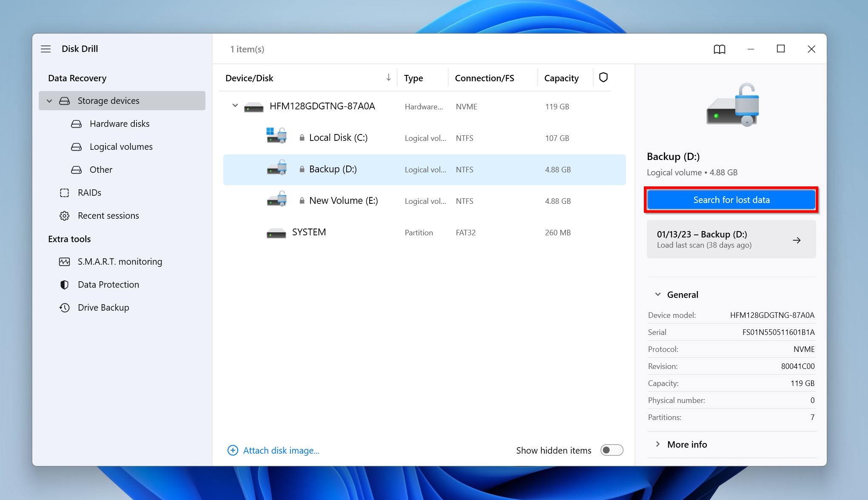Click revision value 80041C00
The image size is (868, 500).
(798, 366)
